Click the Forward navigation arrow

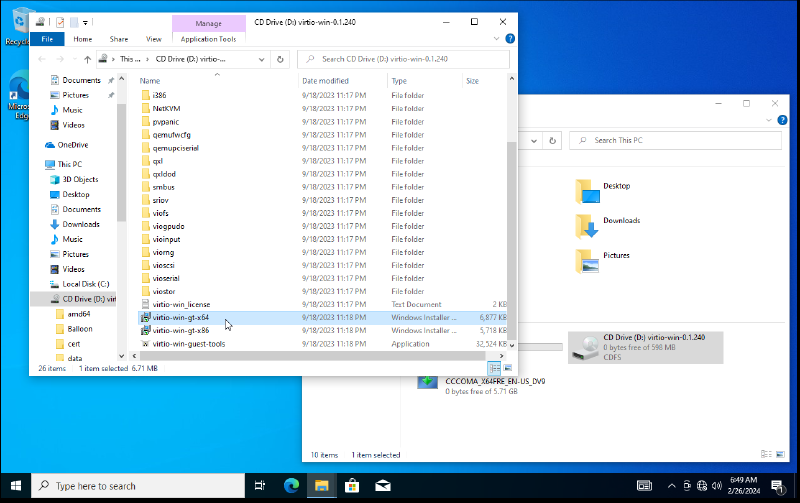tap(60, 59)
